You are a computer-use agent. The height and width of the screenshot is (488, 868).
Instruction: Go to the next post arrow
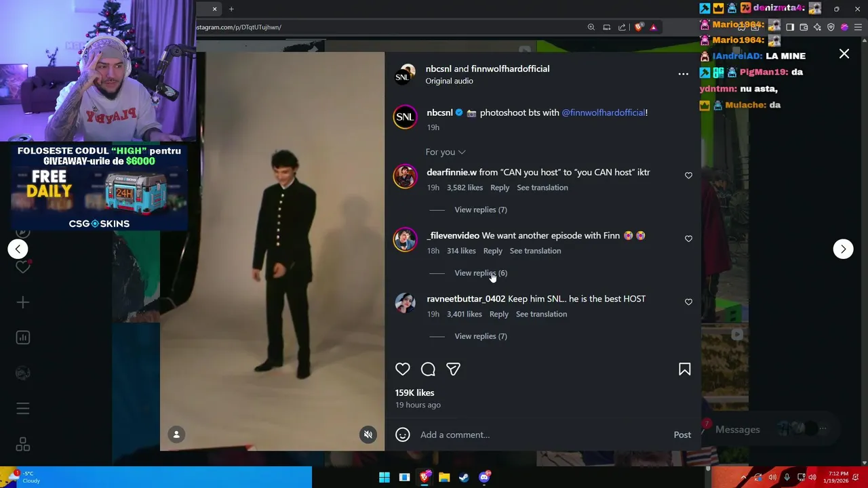pos(843,249)
